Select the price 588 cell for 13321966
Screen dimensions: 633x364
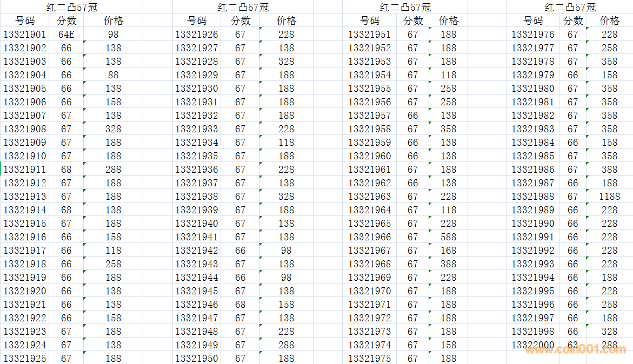pyautogui.click(x=448, y=237)
